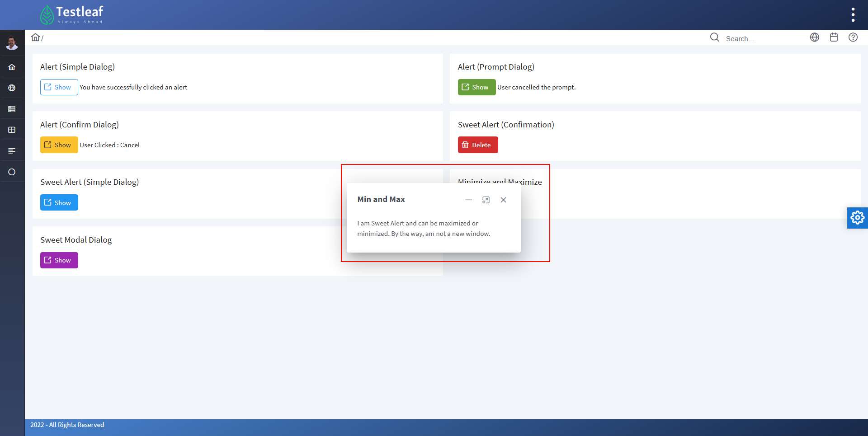Screen dimensions: 868x436
Task: Click the red Delete button
Action: point(478,145)
